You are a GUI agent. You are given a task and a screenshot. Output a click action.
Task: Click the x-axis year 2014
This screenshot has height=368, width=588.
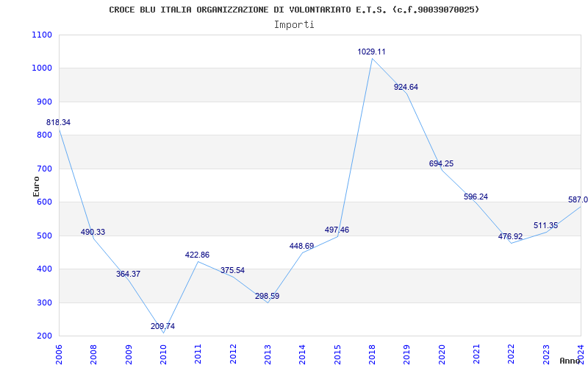303,355
